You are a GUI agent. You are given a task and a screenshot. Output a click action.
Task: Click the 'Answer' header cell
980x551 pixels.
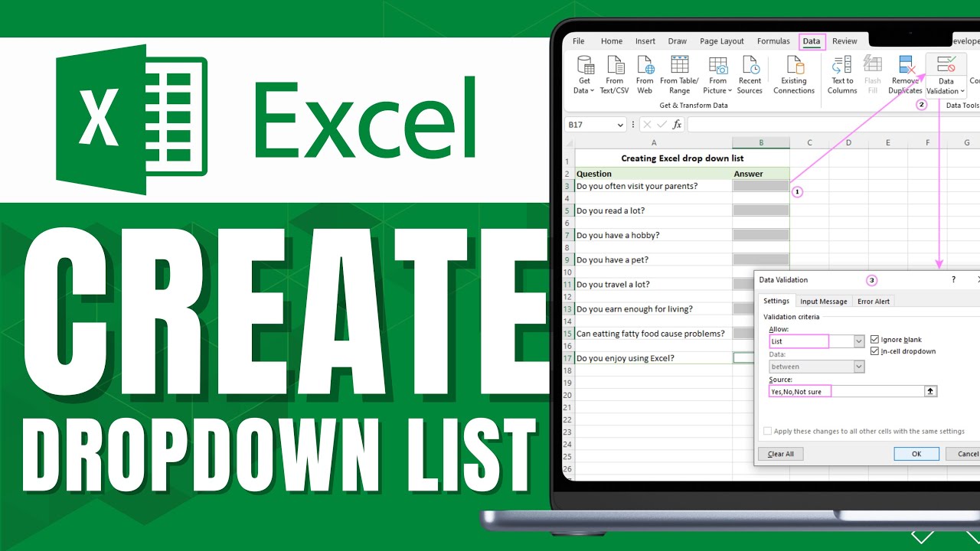pyautogui.click(x=761, y=174)
